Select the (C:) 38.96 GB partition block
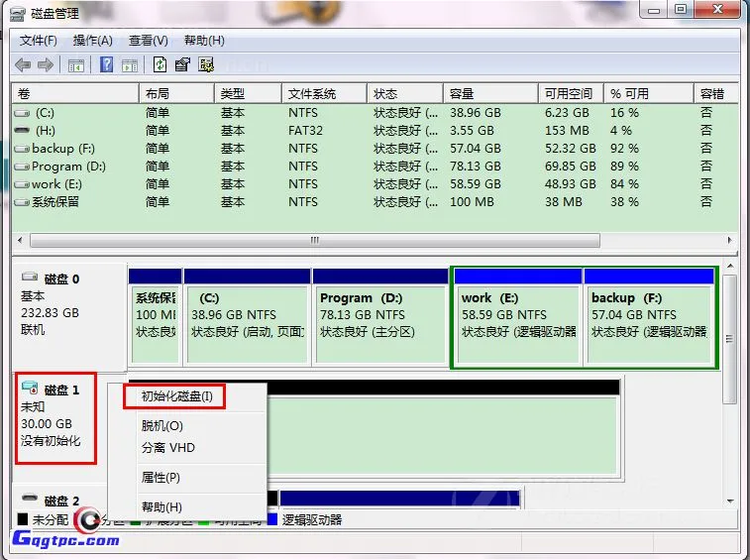 [248, 316]
